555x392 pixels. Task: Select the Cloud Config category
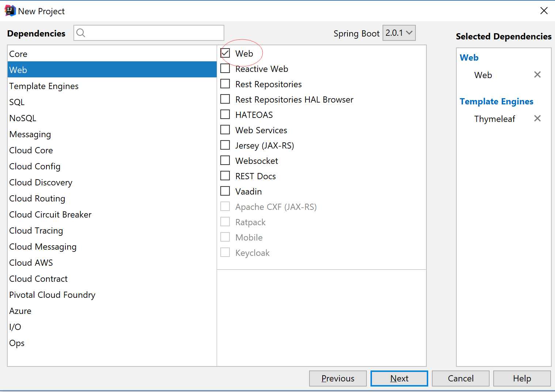112,166
